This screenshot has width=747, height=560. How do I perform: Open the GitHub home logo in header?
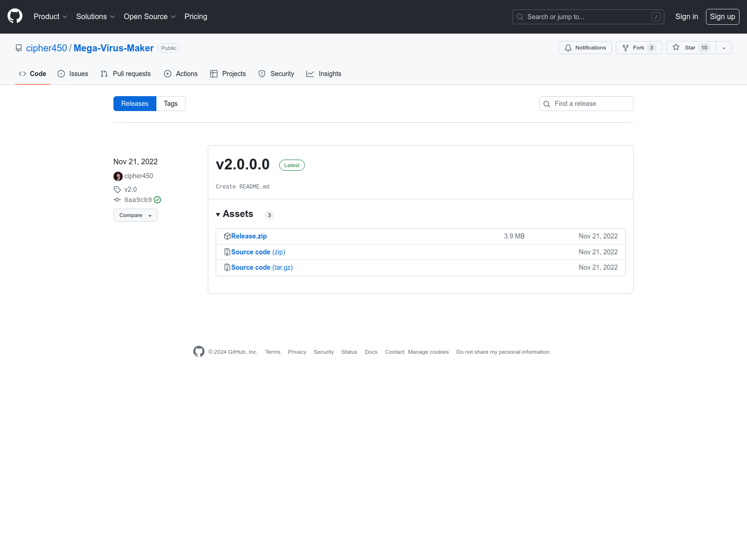click(x=15, y=16)
